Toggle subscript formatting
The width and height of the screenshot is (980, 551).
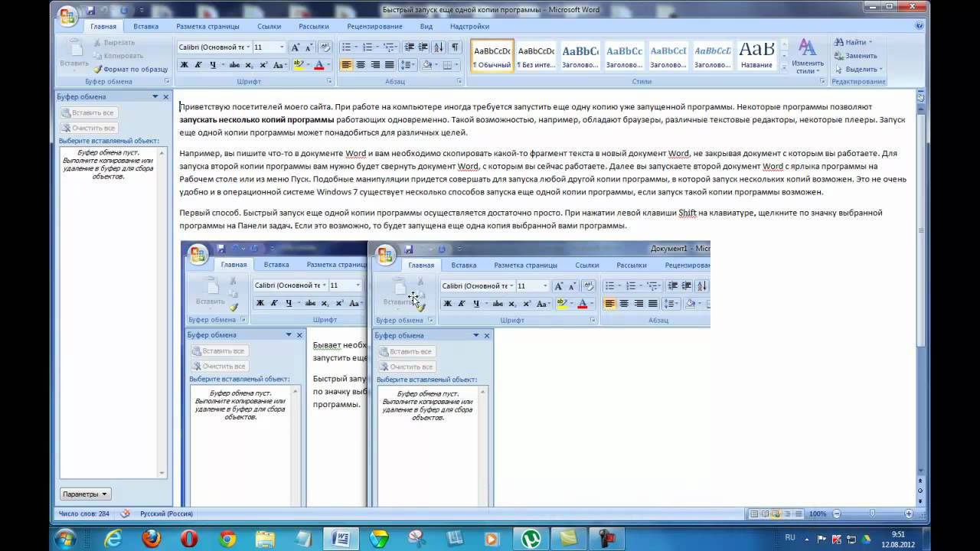pos(247,65)
